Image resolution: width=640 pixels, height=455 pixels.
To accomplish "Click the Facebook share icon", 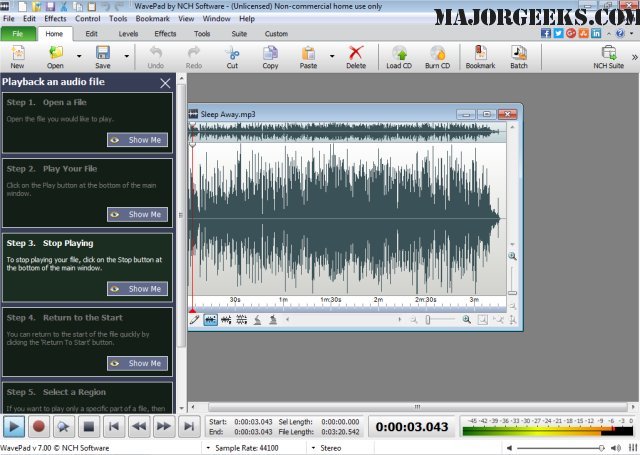I will coord(546,33).
